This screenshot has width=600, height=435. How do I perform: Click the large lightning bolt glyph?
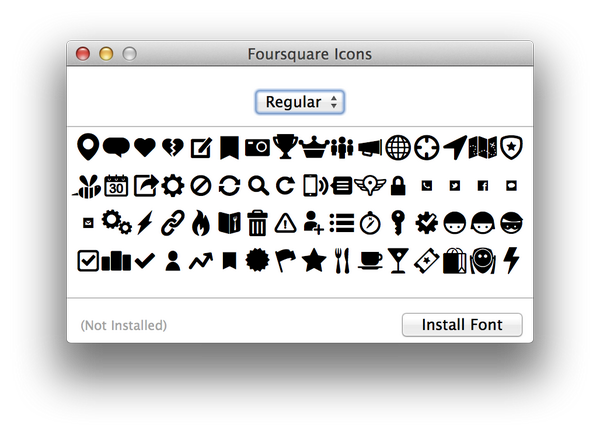tap(511, 261)
